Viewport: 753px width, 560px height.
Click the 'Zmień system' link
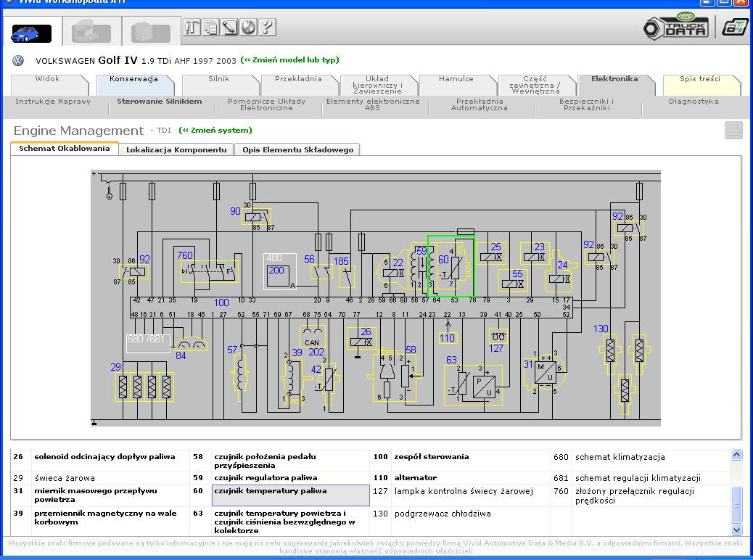coord(215,131)
